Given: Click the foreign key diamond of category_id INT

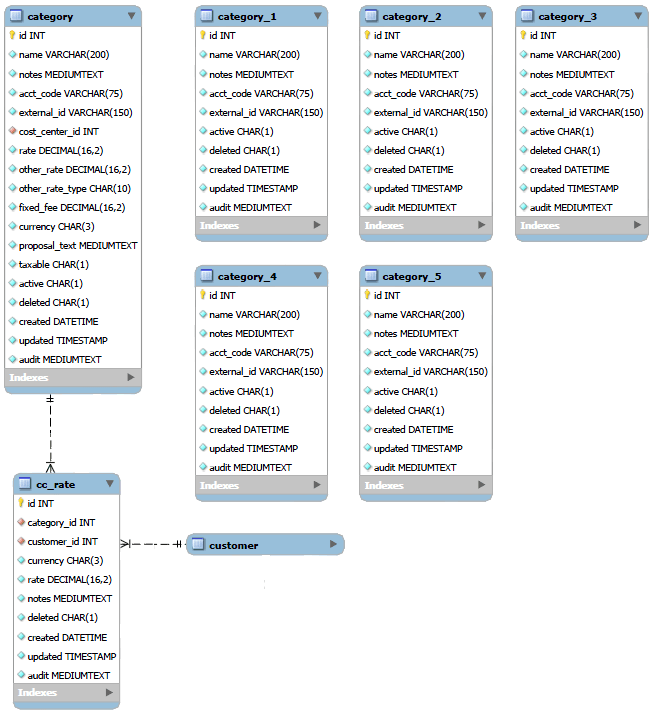Looking at the screenshot, I should [21, 522].
